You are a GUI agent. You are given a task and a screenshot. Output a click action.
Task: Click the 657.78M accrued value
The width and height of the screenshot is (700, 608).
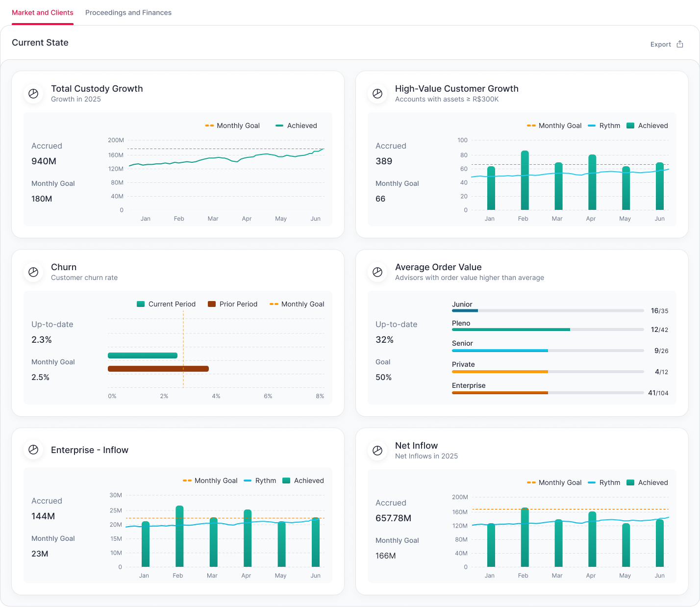394,518
